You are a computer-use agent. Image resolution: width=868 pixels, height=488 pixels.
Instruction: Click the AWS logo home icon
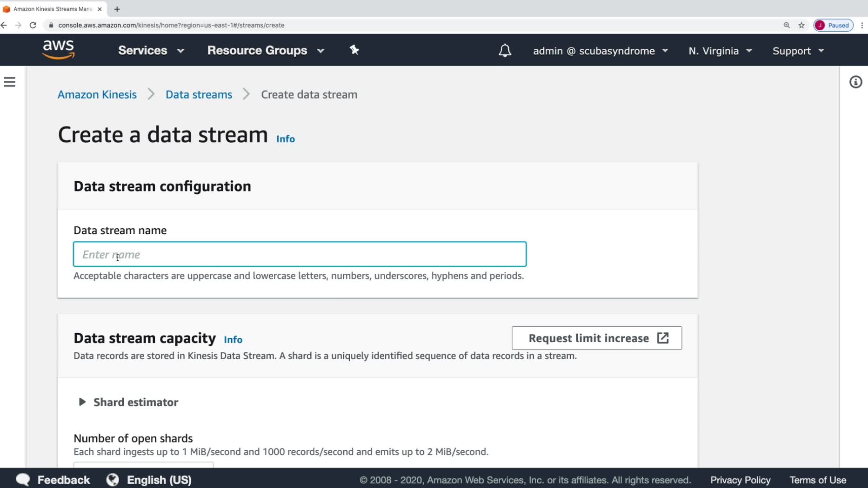58,50
